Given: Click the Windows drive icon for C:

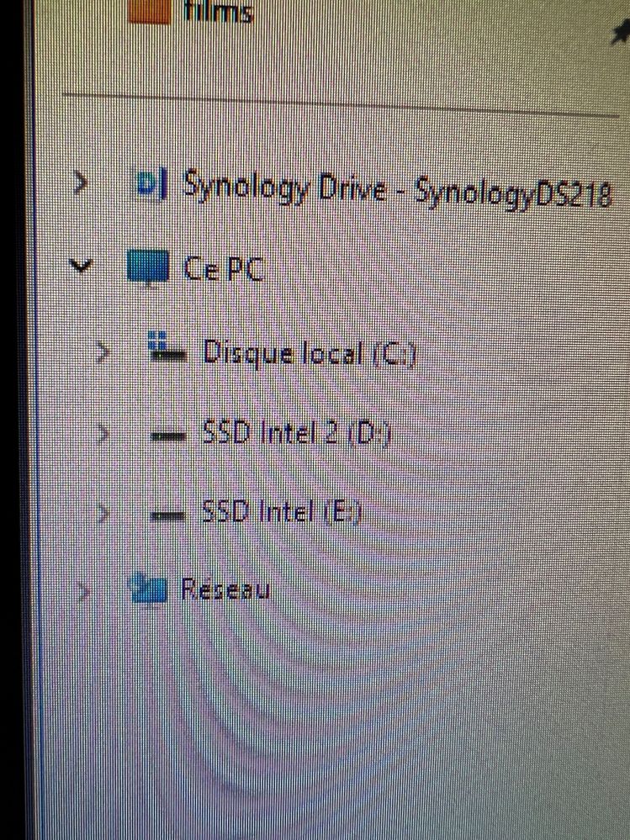Looking at the screenshot, I should (166, 347).
